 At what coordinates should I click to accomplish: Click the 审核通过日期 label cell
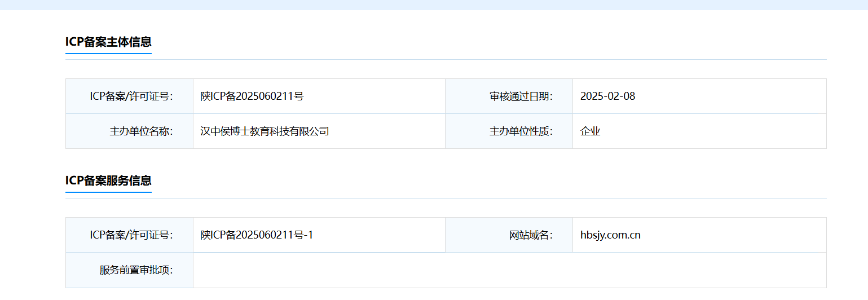click(509, 96)
